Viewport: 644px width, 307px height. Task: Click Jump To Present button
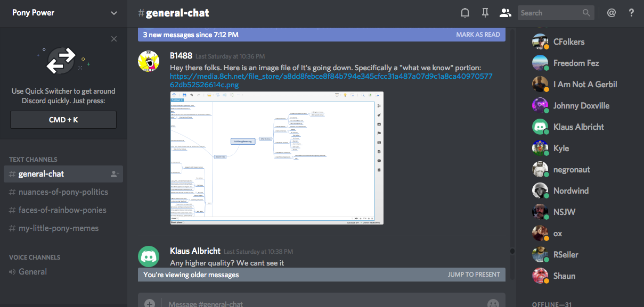coord(474,275)
